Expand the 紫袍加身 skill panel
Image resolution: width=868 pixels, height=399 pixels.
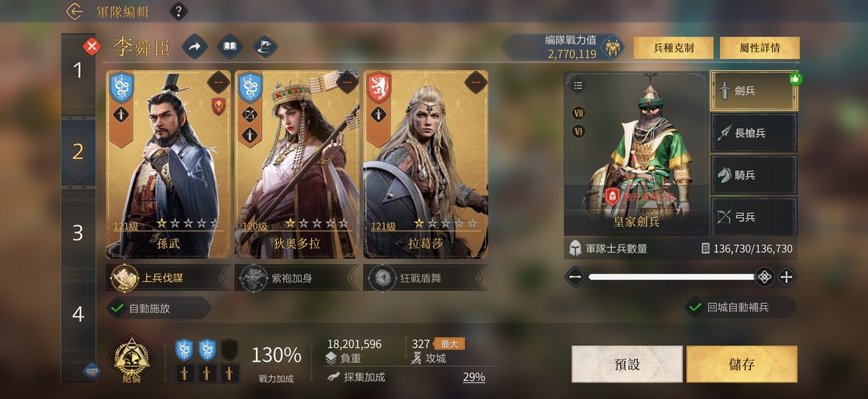tap(296, 278)
